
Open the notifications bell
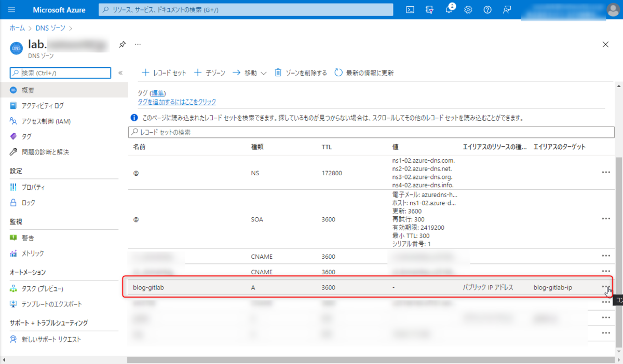(x=449, y=9)
